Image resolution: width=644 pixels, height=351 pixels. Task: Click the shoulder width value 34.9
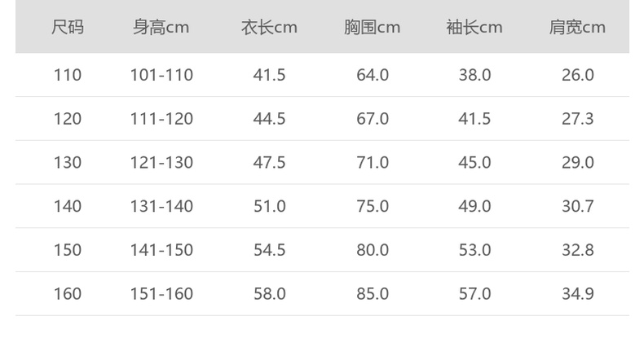click(577, 293)
